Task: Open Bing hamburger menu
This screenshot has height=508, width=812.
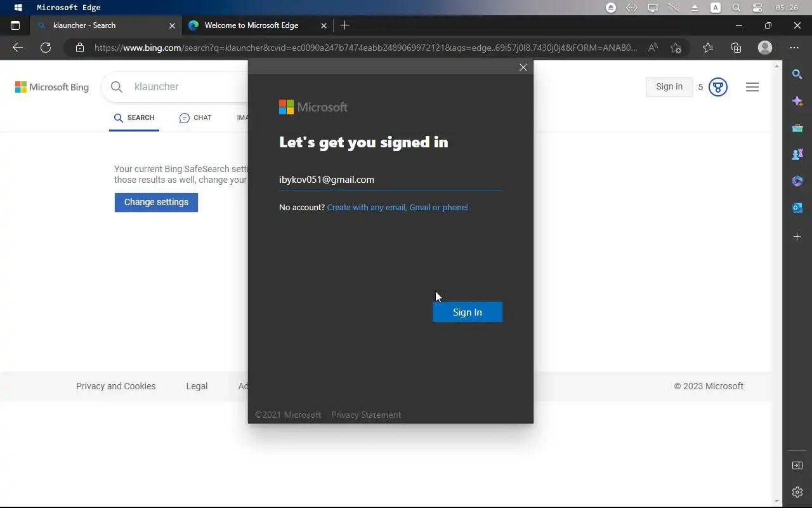Action: click(x=752, y=87)
